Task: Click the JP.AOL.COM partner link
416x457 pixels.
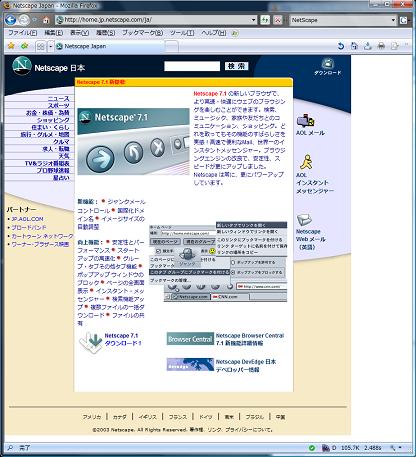Action: pyautogui.click(x=27, y=219)
